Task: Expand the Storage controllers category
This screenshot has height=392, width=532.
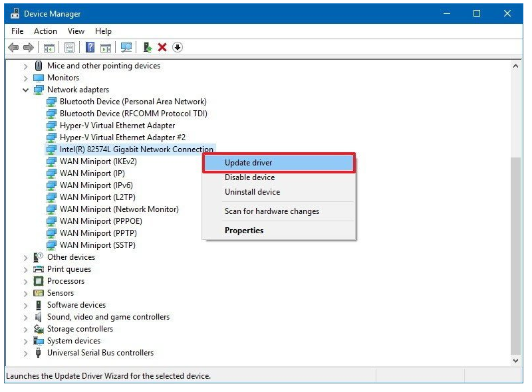Action: [x=26, y=330]
